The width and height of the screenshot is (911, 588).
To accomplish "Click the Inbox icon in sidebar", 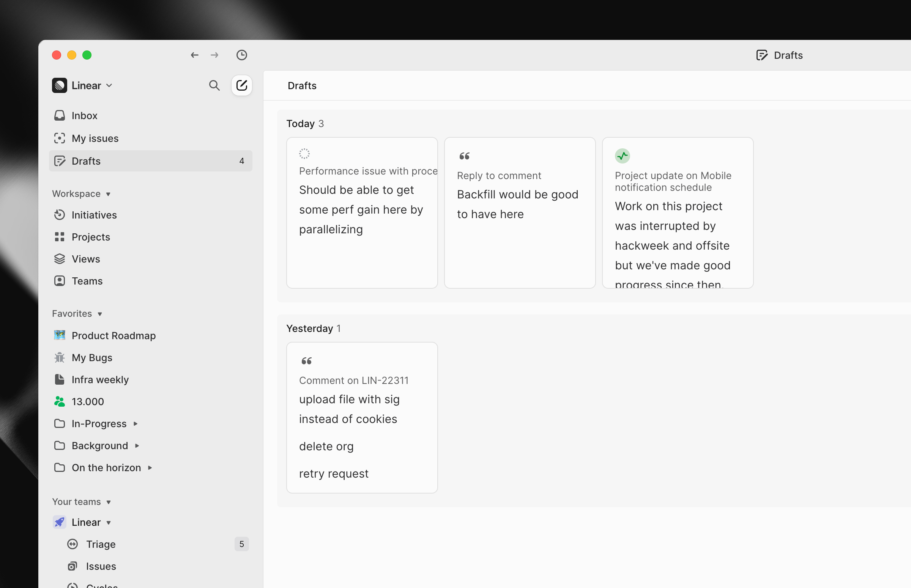I will point(60,115).
